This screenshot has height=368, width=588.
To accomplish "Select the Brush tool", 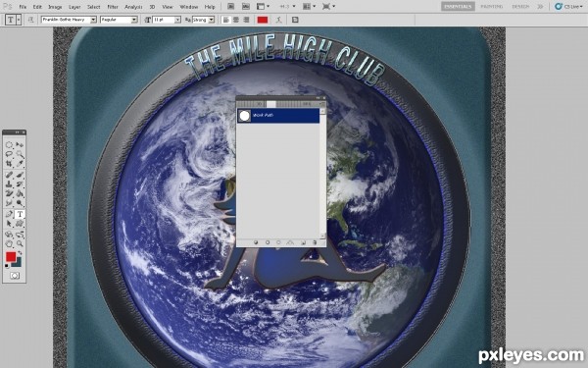I will 20,175.
